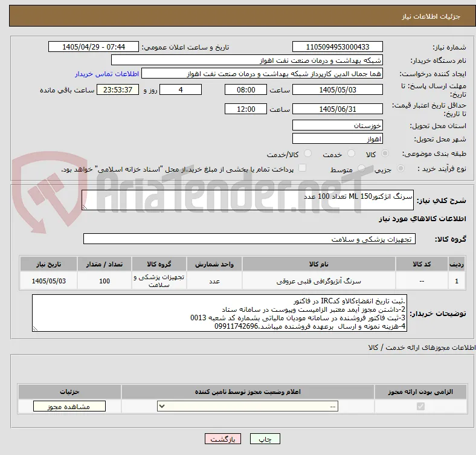Click the تاریخ نیاز column header
Screen dimensions: 476x455
click(x=48, y=264)
